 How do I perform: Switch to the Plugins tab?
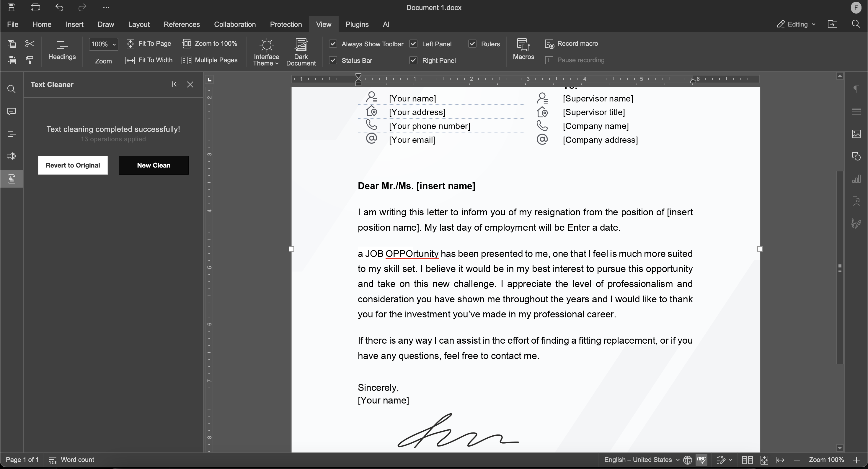(357, 24)
